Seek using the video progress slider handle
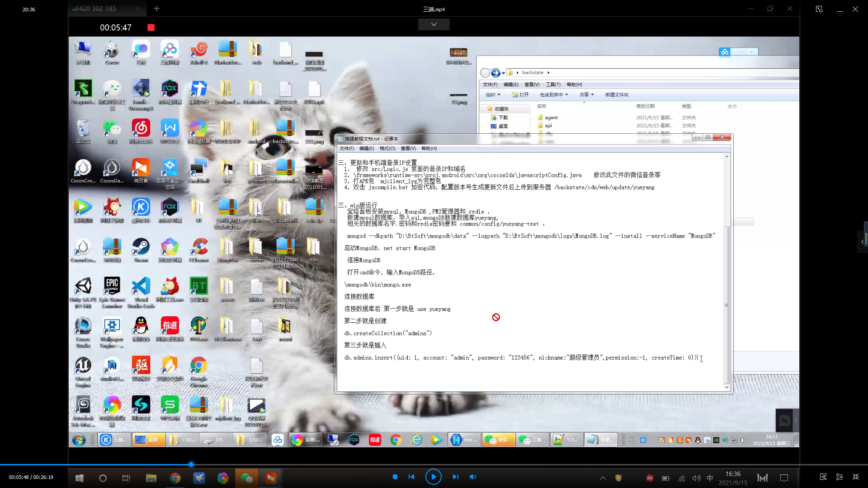 [191, 465]
